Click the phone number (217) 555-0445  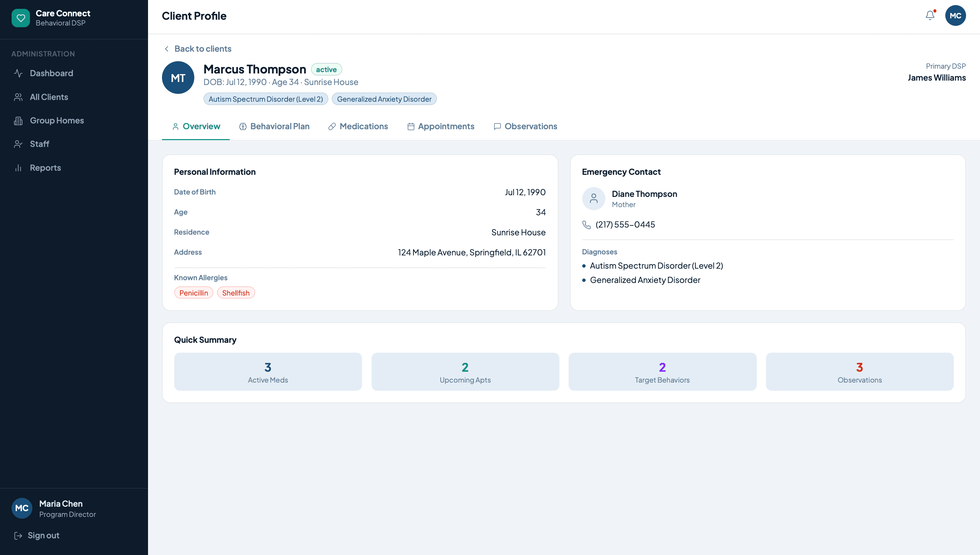(x=625, y=225)
